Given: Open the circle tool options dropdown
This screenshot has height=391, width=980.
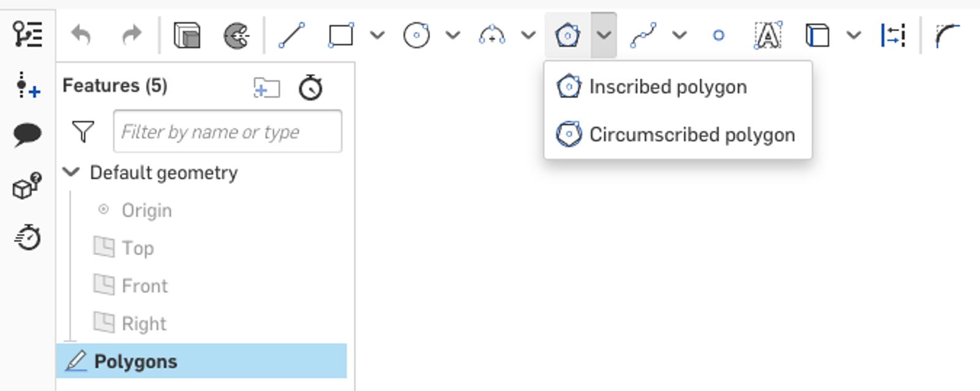Looking at the screenshot, I should tap(453, 35).
